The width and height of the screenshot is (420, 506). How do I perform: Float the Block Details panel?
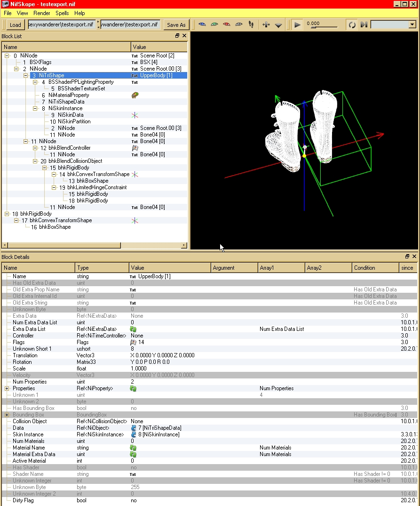coord(407,256)
